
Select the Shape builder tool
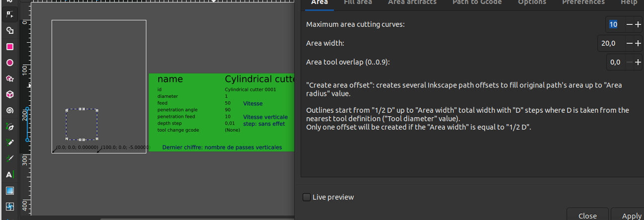point(9,30)
